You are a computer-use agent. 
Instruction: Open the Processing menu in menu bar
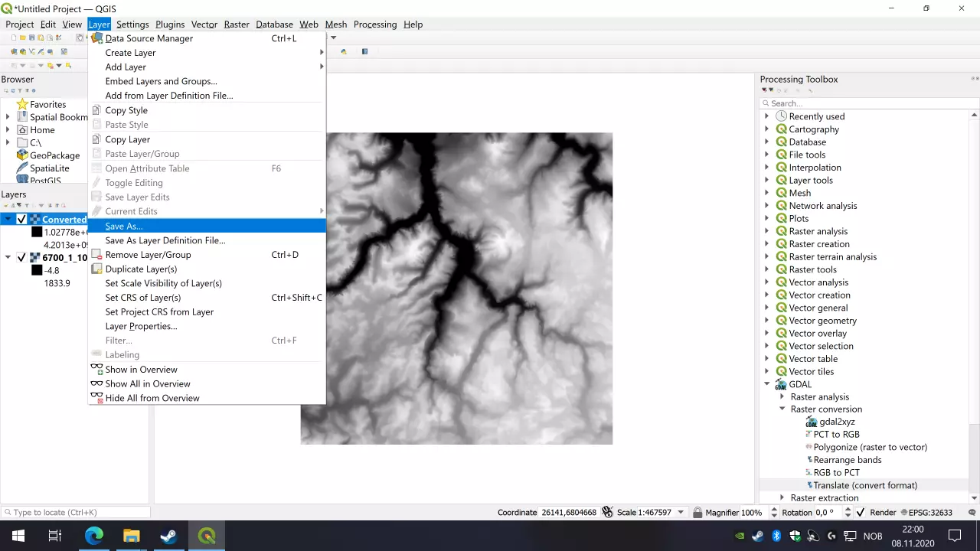[374, 24]
